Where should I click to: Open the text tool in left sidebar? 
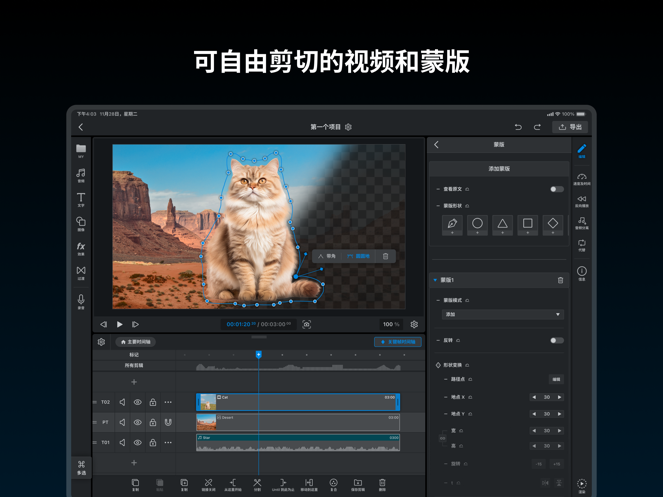coord(81,199)
